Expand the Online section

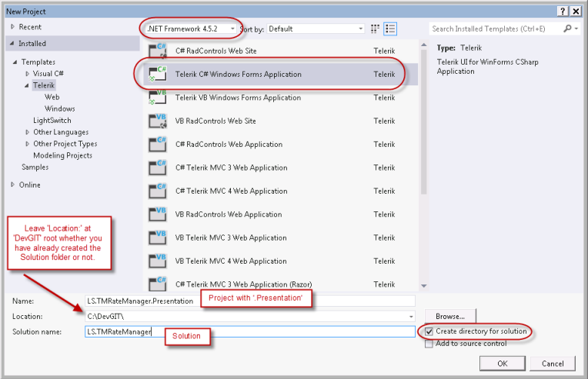tap(13, 185)
